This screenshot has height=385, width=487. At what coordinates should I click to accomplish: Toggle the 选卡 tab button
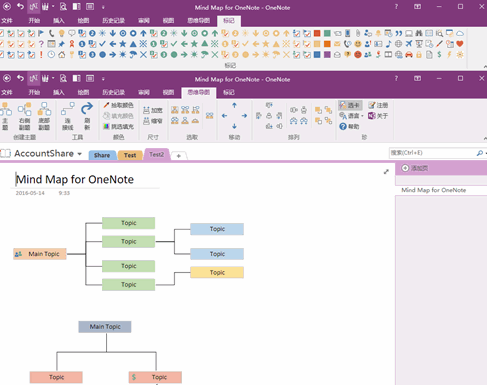(350, 105)
